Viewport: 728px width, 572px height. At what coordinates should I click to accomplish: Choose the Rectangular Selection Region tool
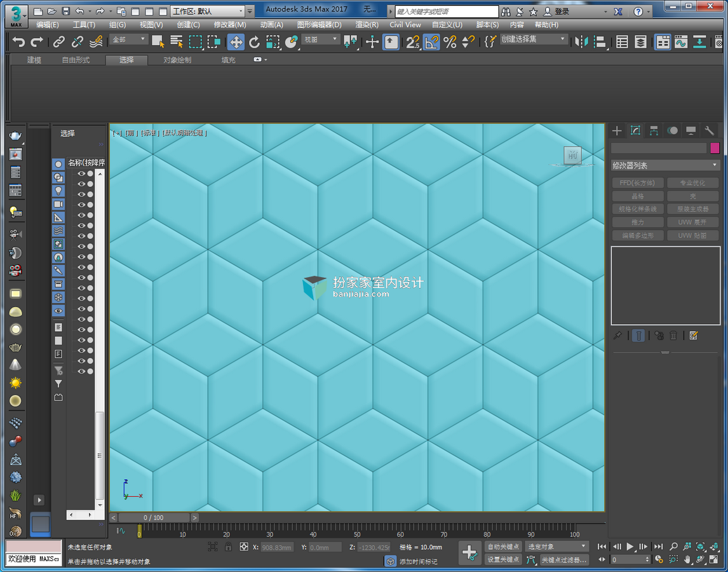tap(196, 43)
